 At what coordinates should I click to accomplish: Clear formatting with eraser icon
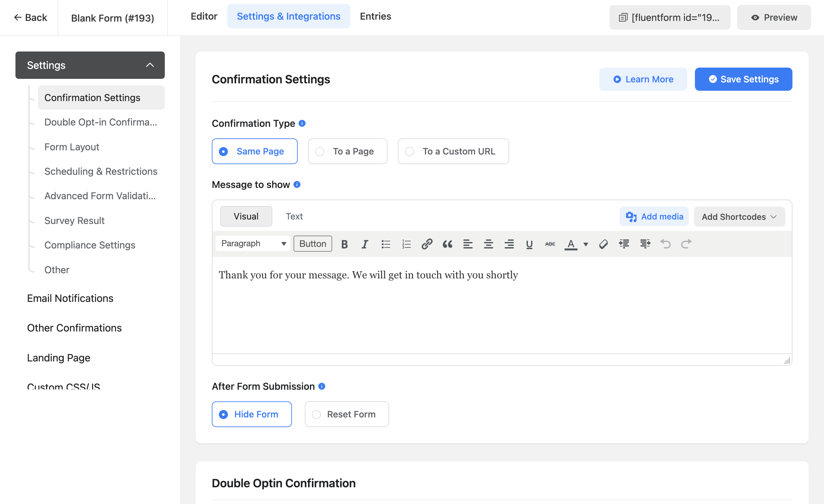(603, 244)
